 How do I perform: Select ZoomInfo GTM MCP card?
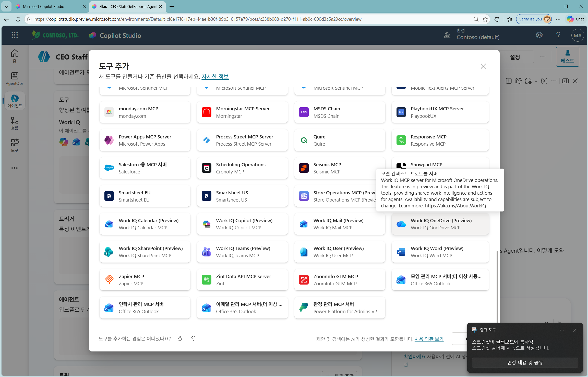(340, 280)
